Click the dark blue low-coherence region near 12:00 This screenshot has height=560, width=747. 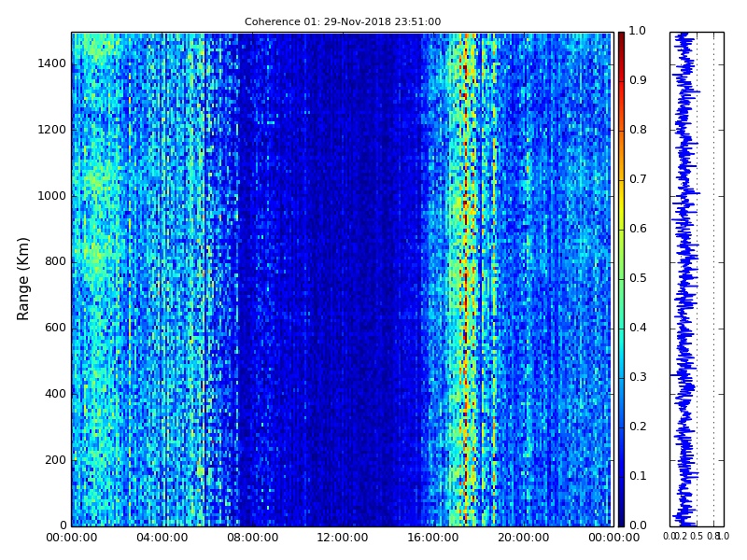(343, 279)
